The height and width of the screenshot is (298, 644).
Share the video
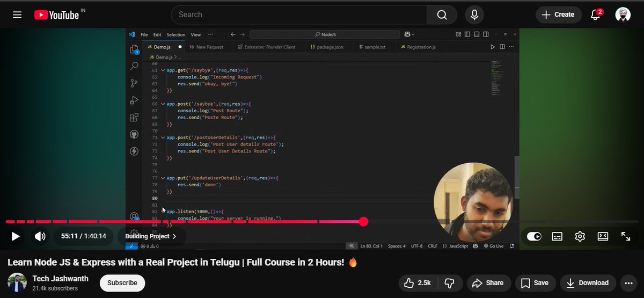[488, 283]
